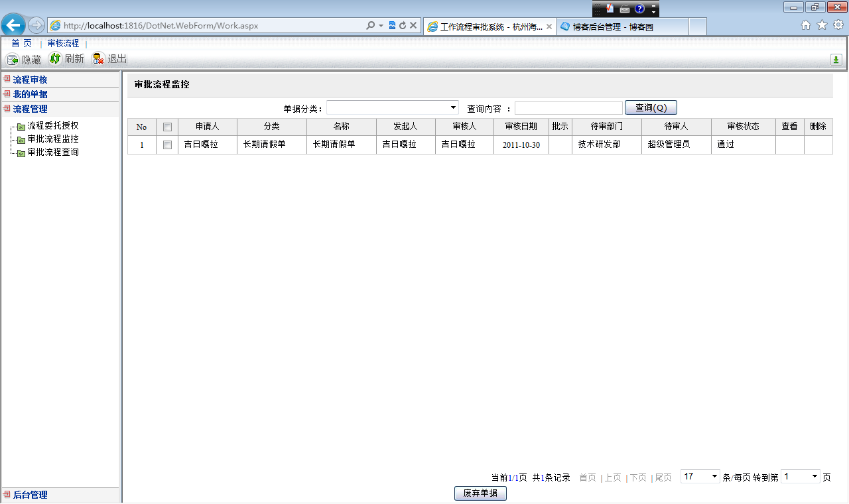The width and height of the screenshot is (849, 504).
Task: Click the 废弃单据 button
Action: coord(480,493)
